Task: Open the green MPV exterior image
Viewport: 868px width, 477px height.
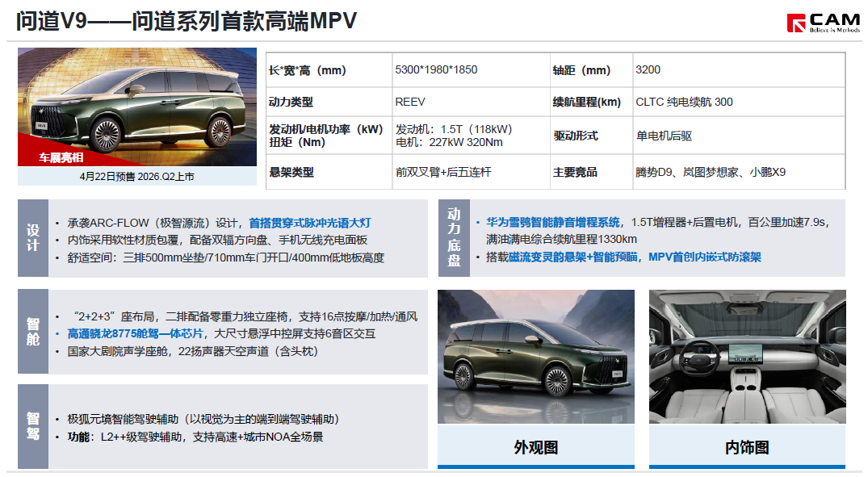Action: point(536,357)
